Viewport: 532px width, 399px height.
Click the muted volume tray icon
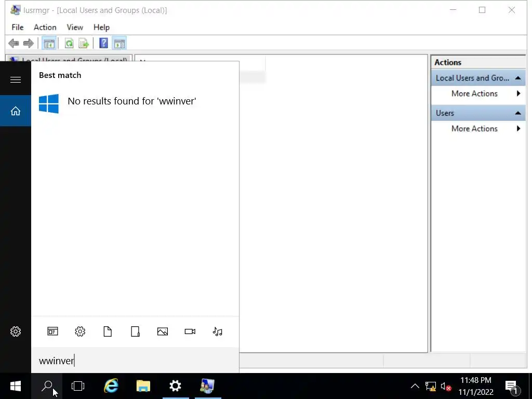click(x=446, y=386)
